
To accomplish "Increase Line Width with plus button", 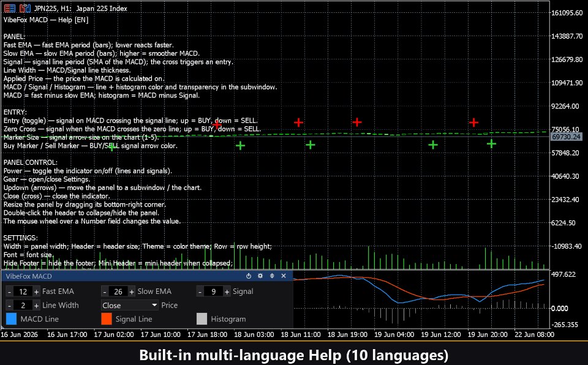I will click(36, 306).
